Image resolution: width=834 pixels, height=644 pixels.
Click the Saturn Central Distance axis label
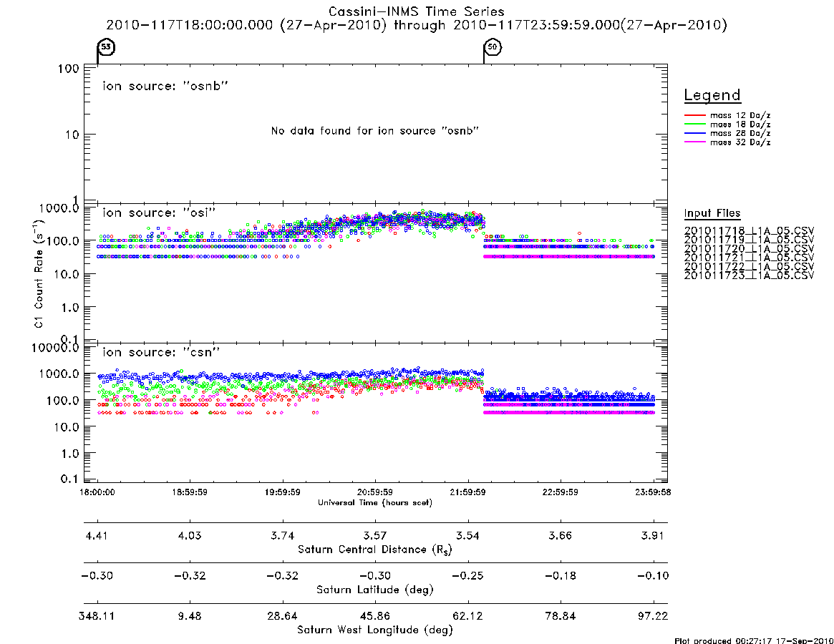(375, 550)
